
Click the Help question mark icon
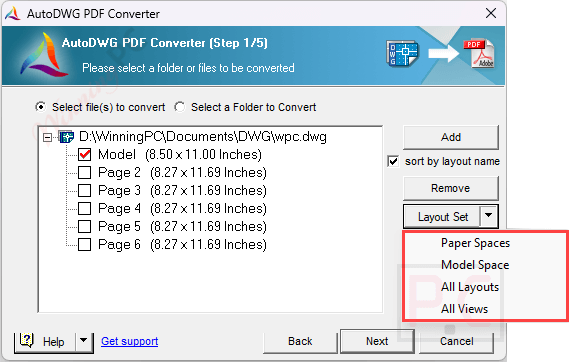pos(26,340)
